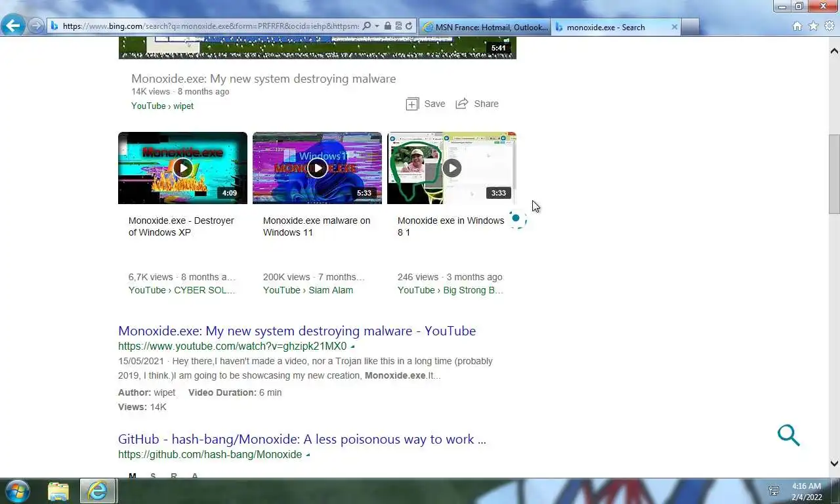Click 'YouTube › Siam Alam' source text
Image resolution: width=840 pixels, height=504 pixels.
click(x=308, y=290)
